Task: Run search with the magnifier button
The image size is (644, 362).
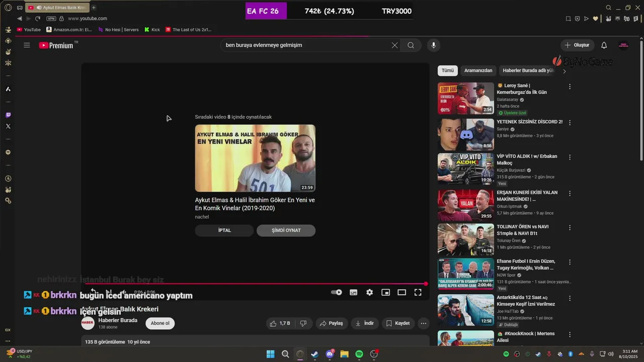Action: click(x=411, y=45)
